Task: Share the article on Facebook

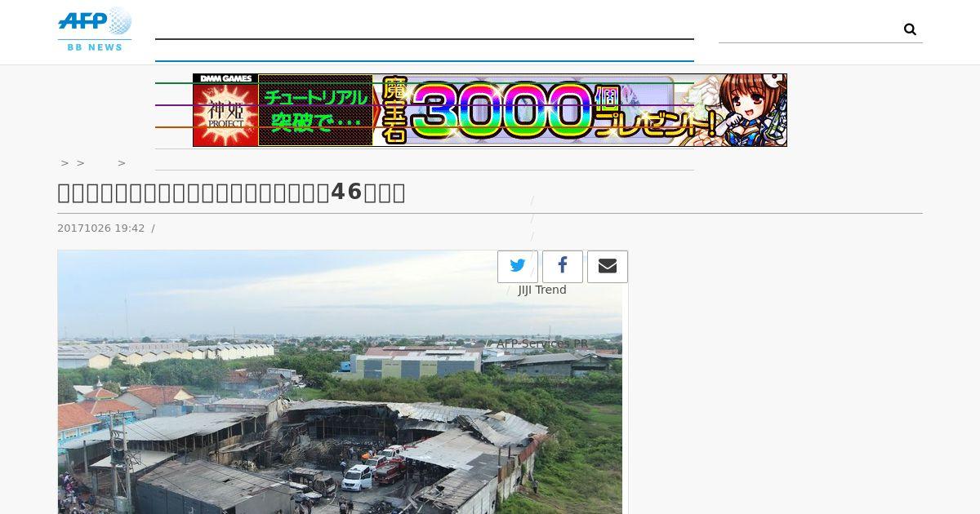Action: [x=563, y=267]
